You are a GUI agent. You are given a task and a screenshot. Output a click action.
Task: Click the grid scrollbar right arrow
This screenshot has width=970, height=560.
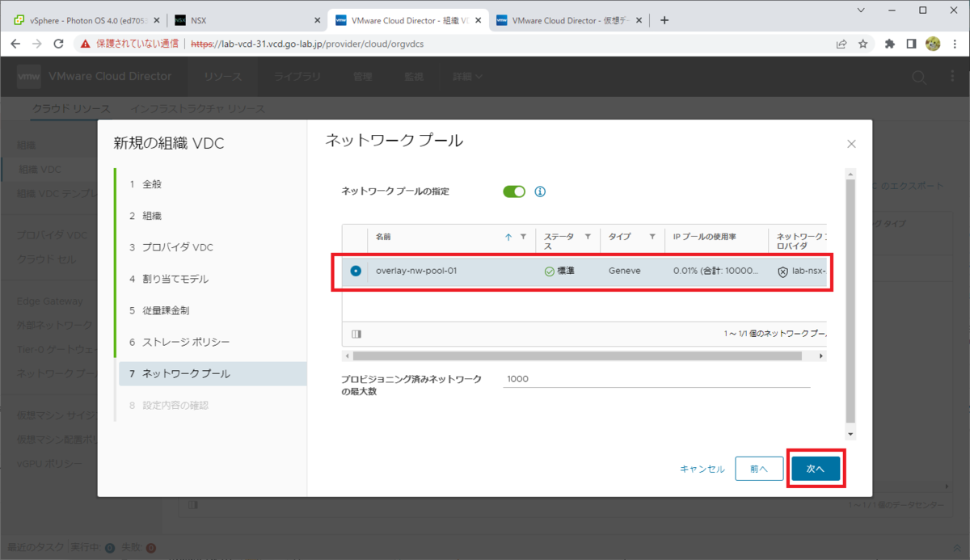point(821,356)
